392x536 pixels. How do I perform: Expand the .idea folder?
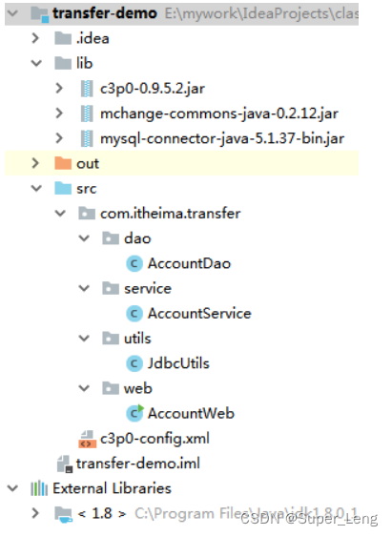(35, 38)
